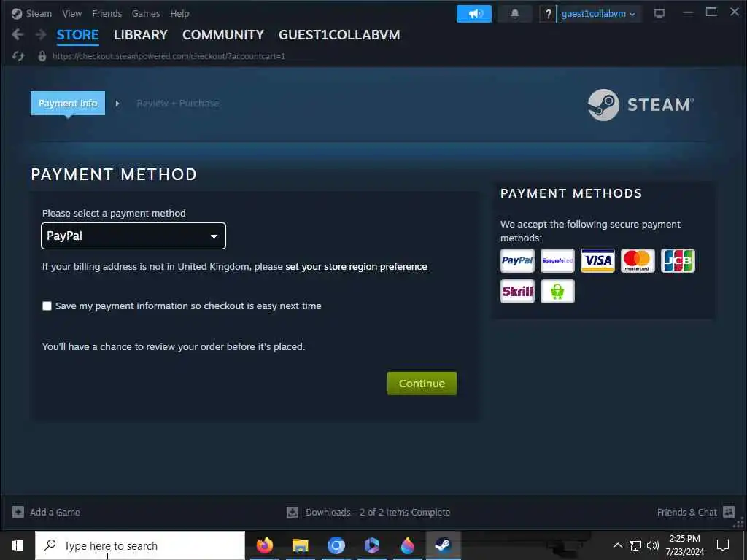This screenshot has width=747, height=560.
Task: Open the GUEST1COLLABVM profile tab
Action: click(x=339, y=35)
